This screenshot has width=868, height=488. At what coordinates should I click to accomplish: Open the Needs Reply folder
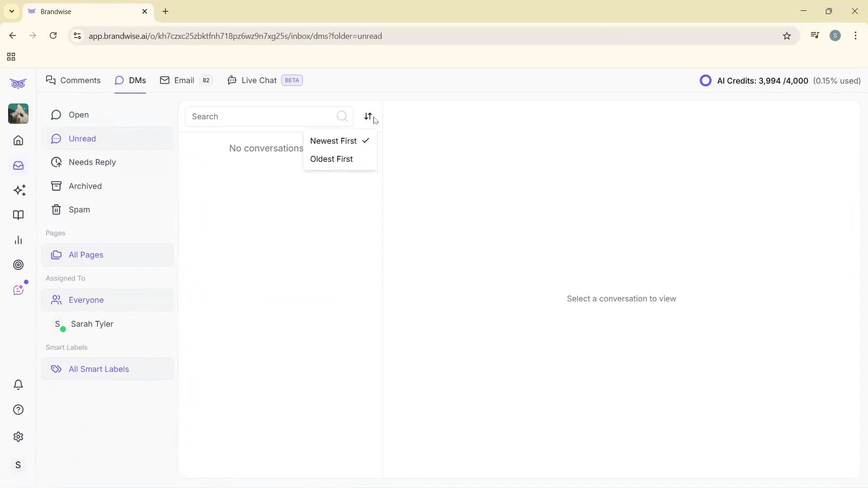pos(92,162)
